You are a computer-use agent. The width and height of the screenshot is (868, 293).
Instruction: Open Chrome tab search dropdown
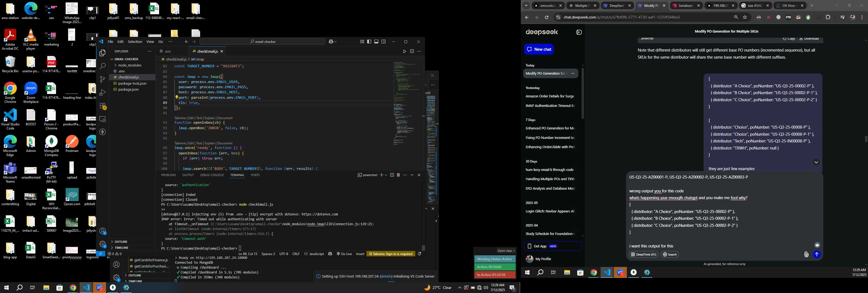526,6
